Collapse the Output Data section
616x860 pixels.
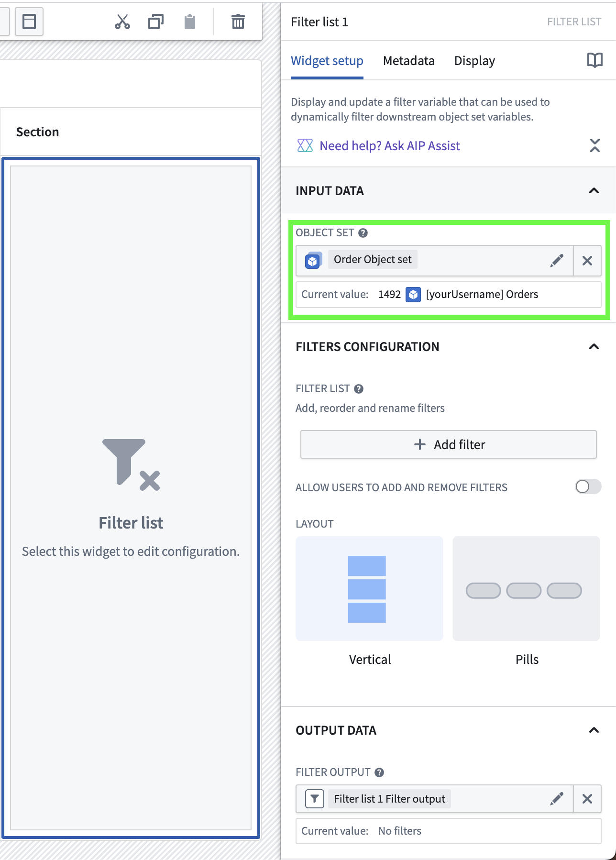pos(594,730)
